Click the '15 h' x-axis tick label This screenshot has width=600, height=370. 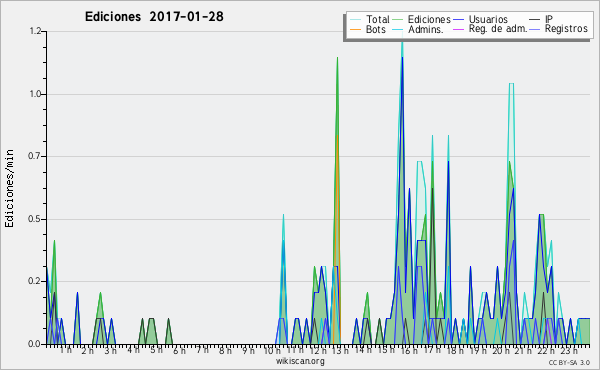386,350
